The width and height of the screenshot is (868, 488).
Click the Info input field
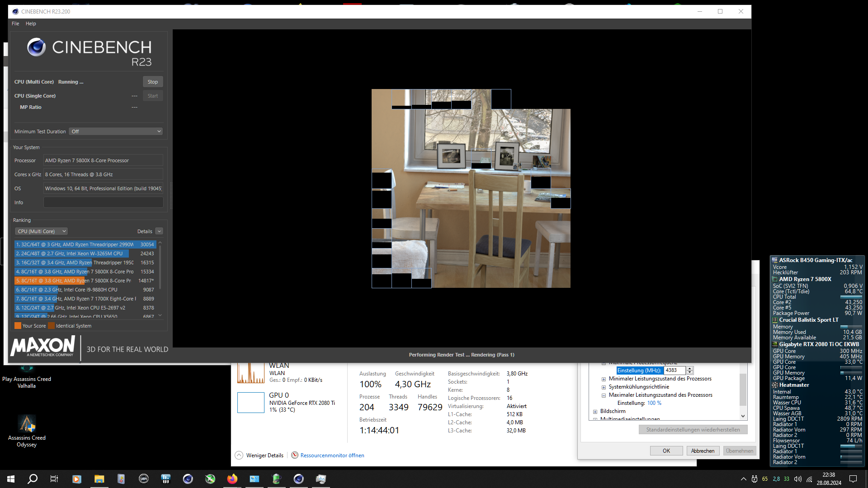(x=103, y=202)
